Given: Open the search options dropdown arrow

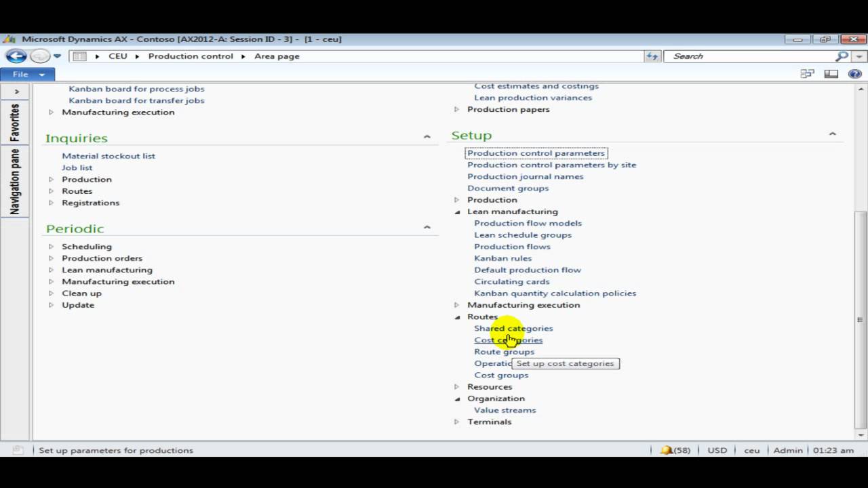Looking at the screenshot, I should pyautogui.click(x=860, y=56).
